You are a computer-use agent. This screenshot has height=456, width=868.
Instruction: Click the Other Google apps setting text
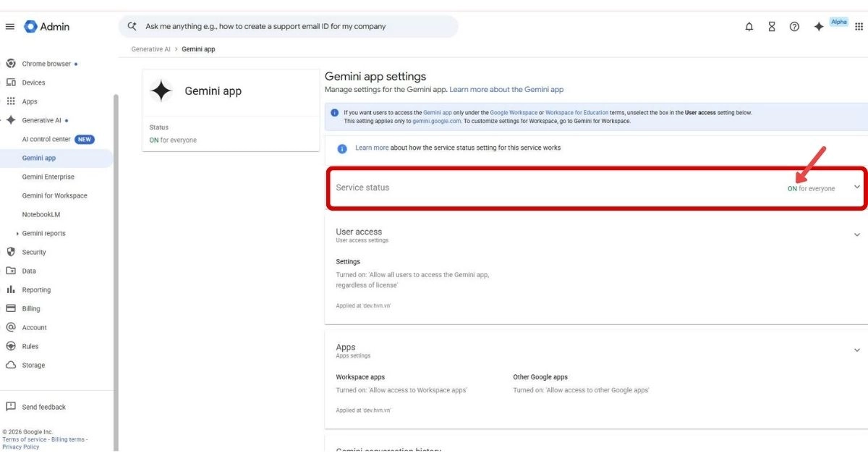[x=581, y=390]
